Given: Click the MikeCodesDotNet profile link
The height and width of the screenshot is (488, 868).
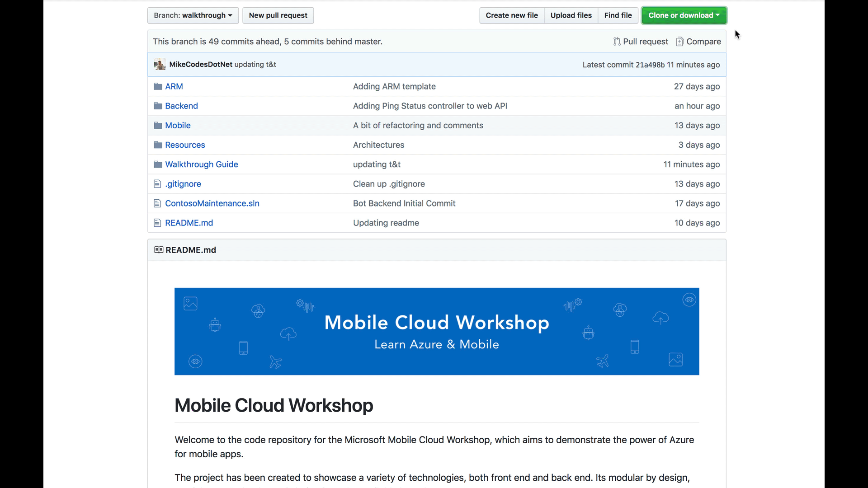Looking at the screenshot, I should coord(200,64).
